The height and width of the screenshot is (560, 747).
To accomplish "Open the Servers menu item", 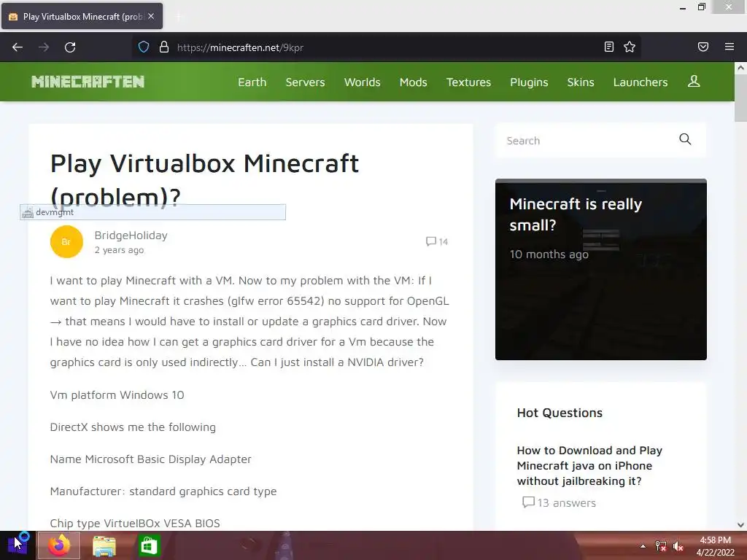I will pyautogui.click(x=305, y=82).
